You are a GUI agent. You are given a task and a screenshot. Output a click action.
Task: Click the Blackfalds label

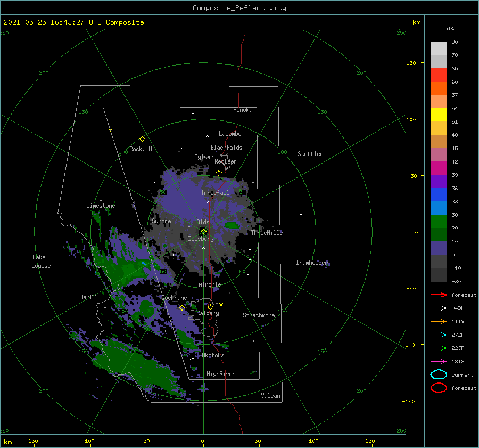[226, 148]
